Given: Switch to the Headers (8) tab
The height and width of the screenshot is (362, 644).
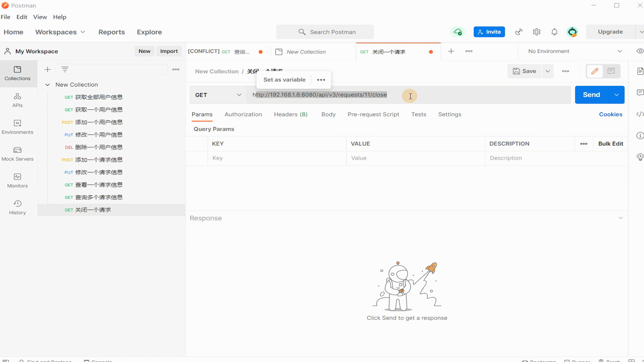Looking at the screenshot, I should (290, 114).
